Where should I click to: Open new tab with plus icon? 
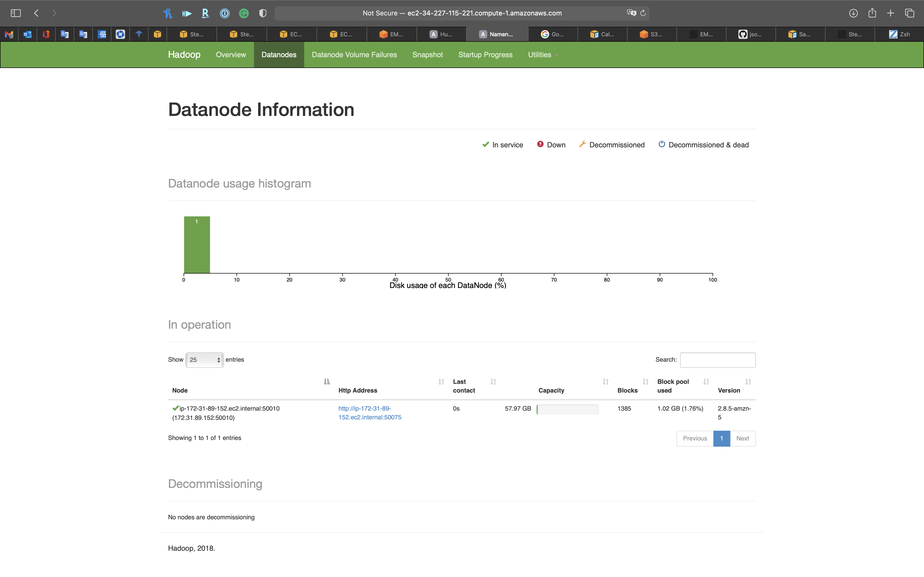click(x=890, y=13)
